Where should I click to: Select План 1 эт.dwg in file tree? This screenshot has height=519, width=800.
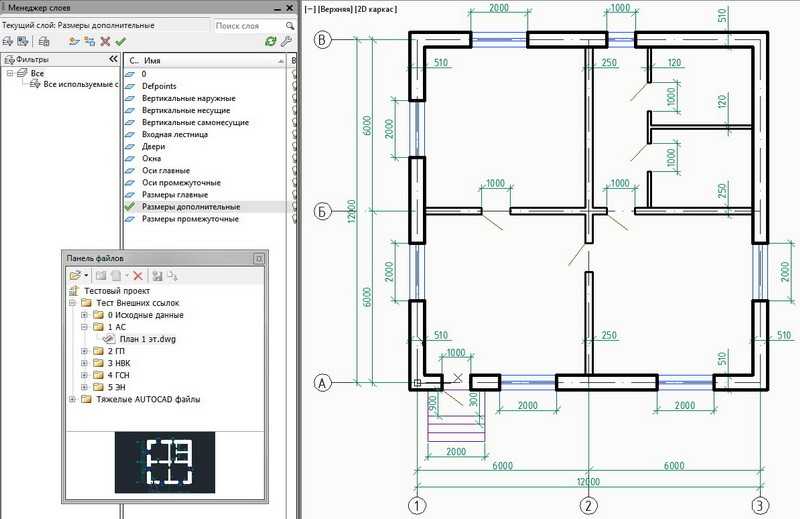(147, 339)
